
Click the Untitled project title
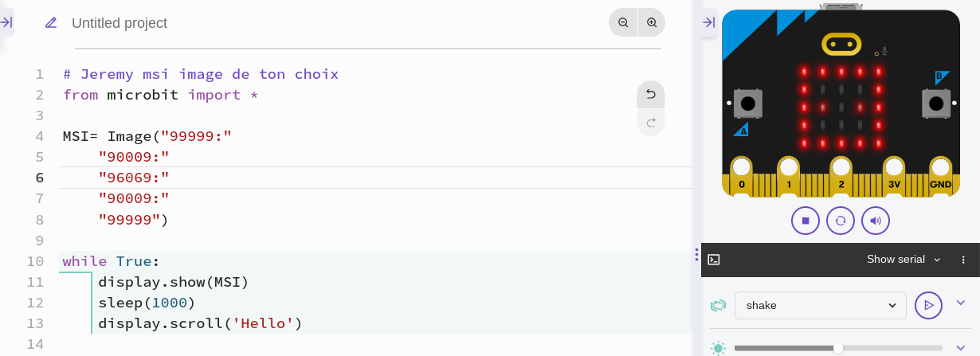pos(120,23)
